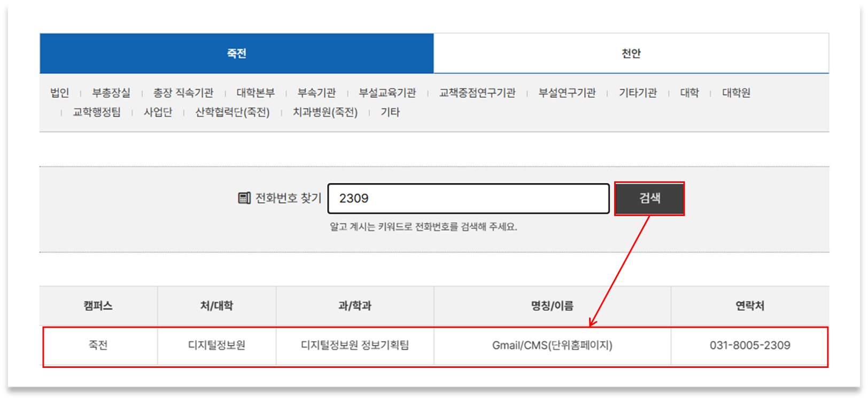Open the 부설교육기관 category

[387, 93]
